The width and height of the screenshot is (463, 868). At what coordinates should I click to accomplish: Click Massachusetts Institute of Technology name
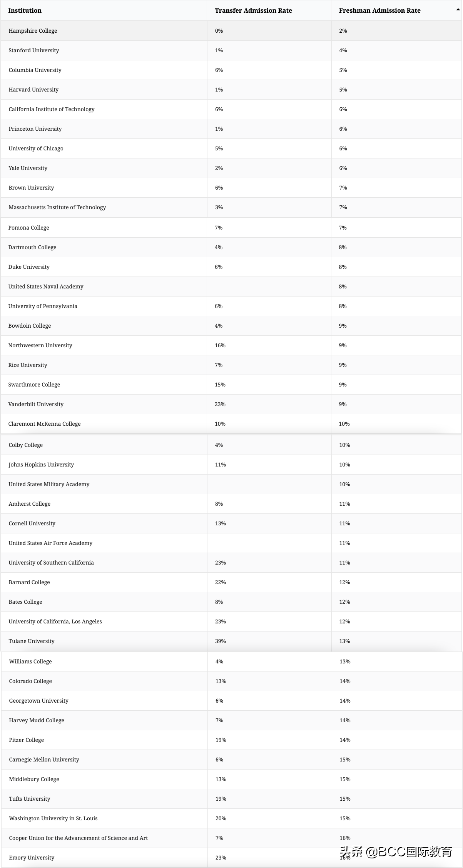tap(57, 207)
